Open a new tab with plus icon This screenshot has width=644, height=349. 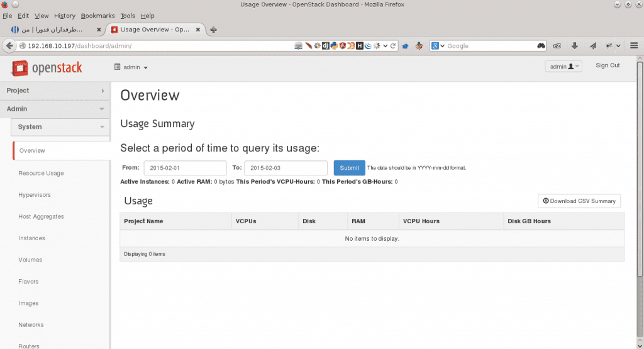[x=213, y=30]
